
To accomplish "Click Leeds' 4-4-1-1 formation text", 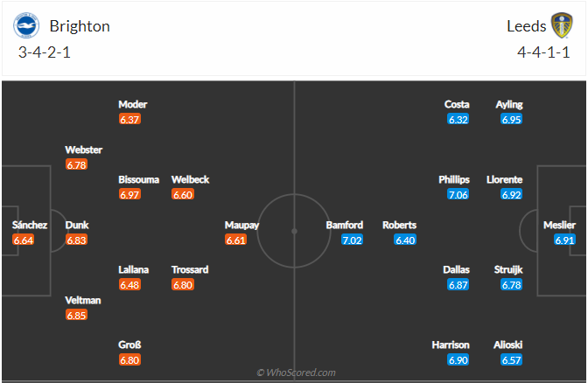I will (x=544, y=52).
